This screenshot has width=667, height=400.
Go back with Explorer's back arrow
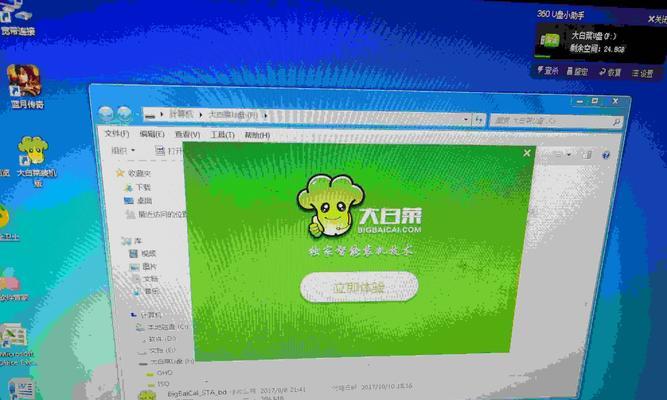pos(105,113)
